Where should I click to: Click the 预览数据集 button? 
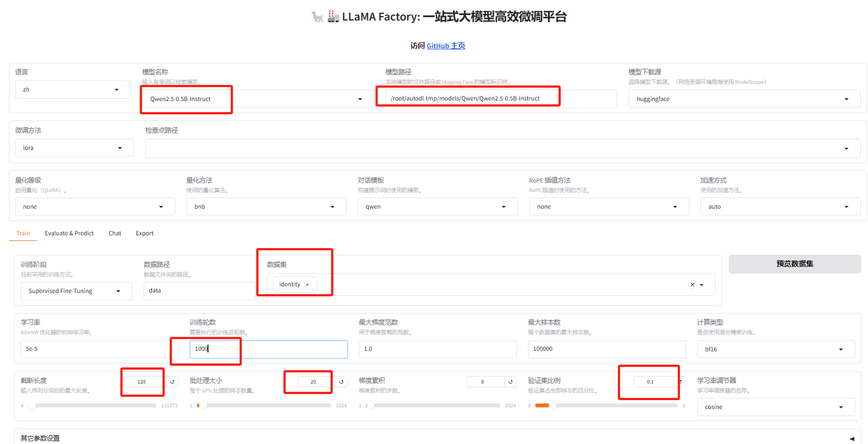(795, 264)
